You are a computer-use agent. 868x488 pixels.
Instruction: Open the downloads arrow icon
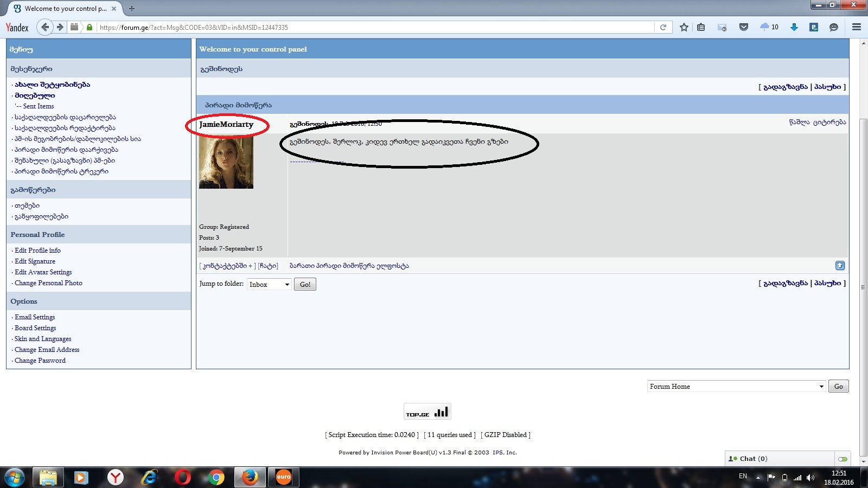pyautogui.click(x=794, y=27)
